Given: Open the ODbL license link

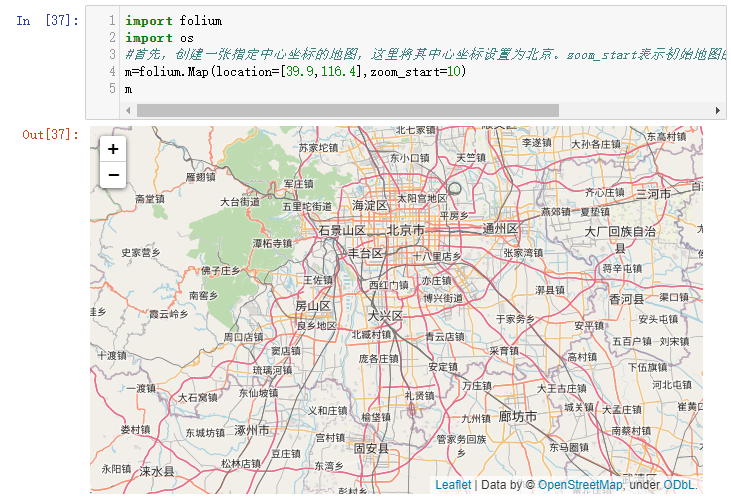Looking at the screenshot, I should coord(678,485).
